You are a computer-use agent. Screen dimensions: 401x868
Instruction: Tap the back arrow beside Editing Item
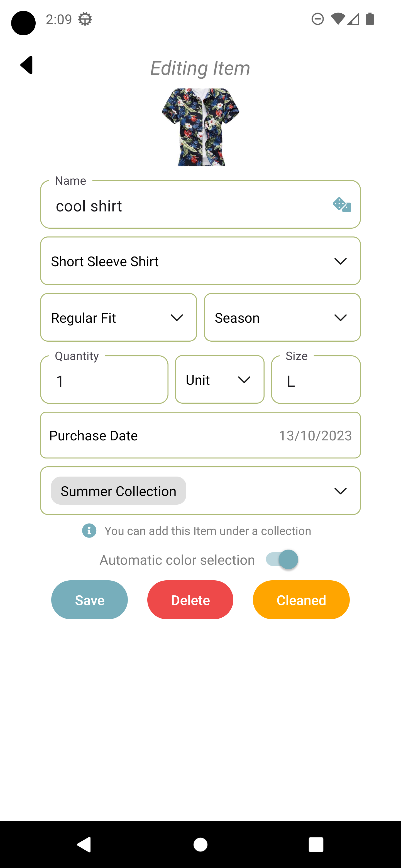click(27, 65)
